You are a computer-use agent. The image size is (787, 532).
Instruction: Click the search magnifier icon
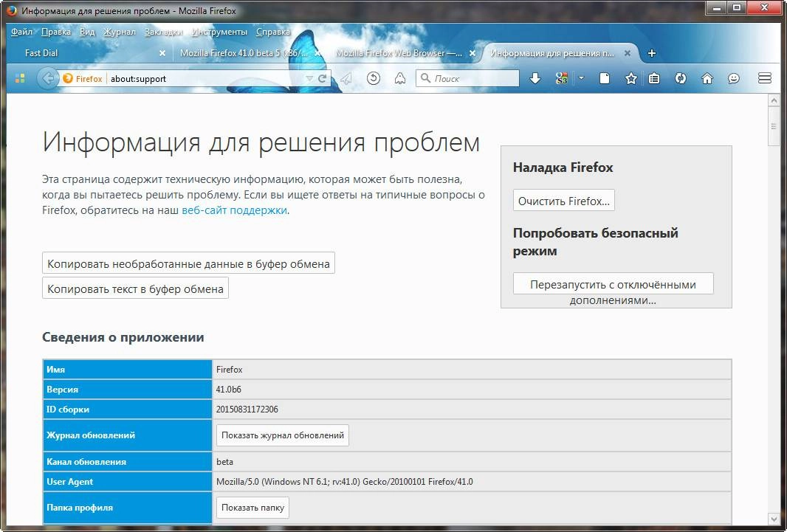(x=426, y=79)
